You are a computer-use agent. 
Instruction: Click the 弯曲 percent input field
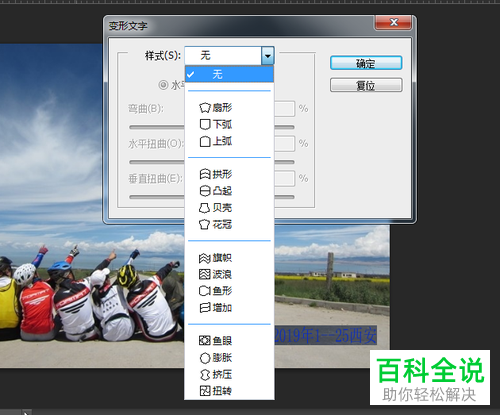coord(284,109)
